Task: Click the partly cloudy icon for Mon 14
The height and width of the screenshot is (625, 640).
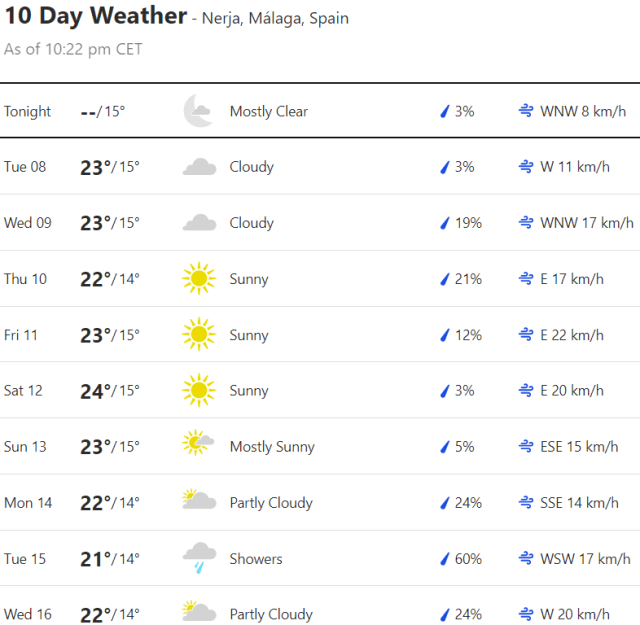Action: click(x=199, y=500)
